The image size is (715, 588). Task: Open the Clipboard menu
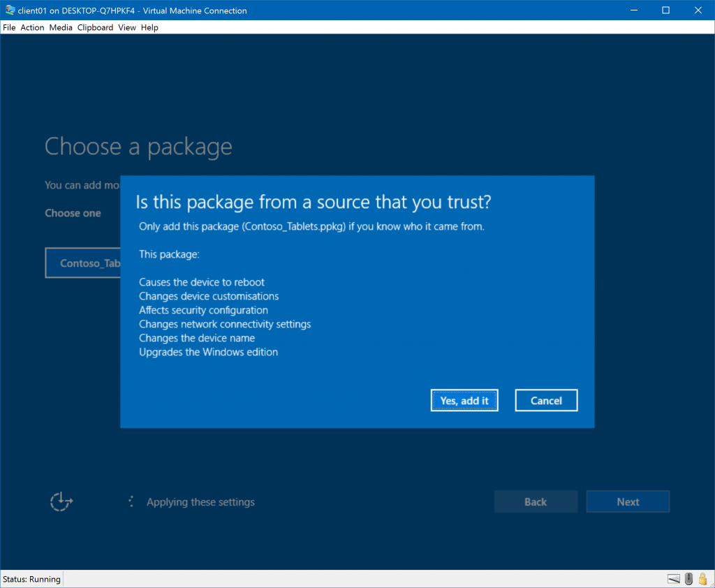tap(95, 27)
